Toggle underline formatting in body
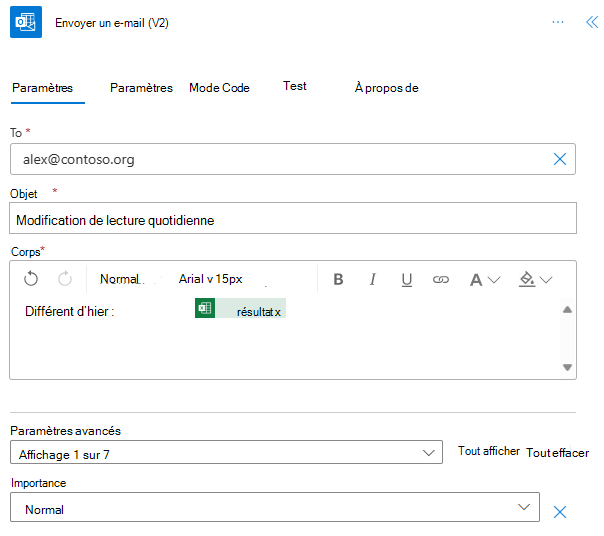The height and width of the screenshot is (536, 604). coord(407,280)
